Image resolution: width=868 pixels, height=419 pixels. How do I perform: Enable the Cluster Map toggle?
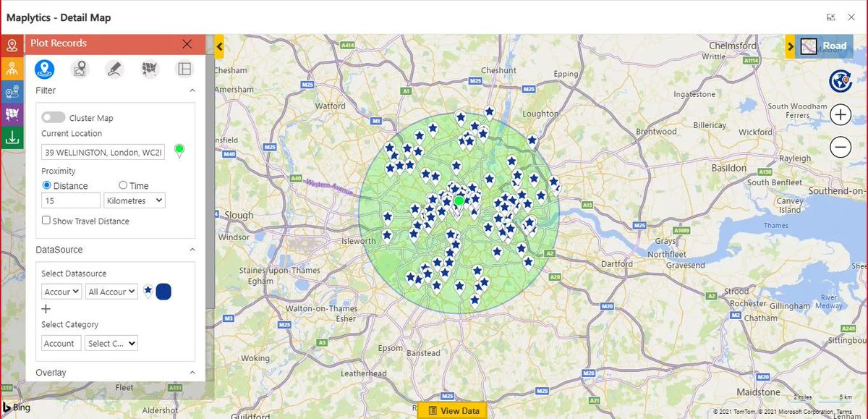pos(53,117)
